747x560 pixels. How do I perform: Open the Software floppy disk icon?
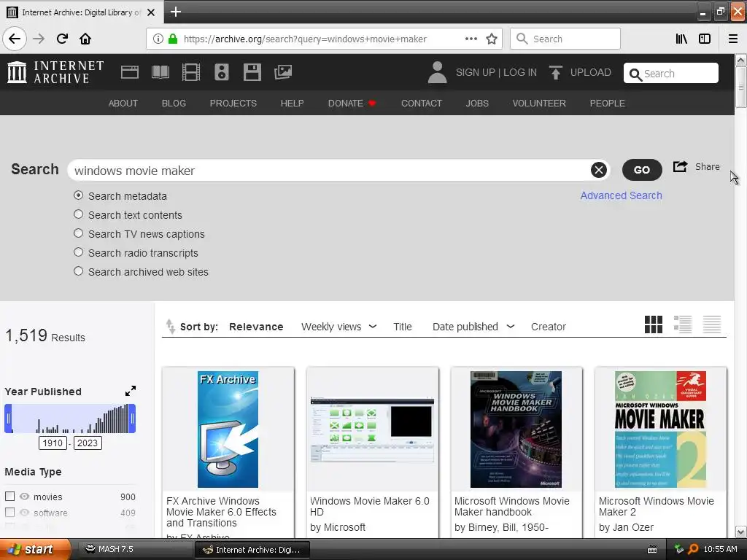click(x=252, y=72)
